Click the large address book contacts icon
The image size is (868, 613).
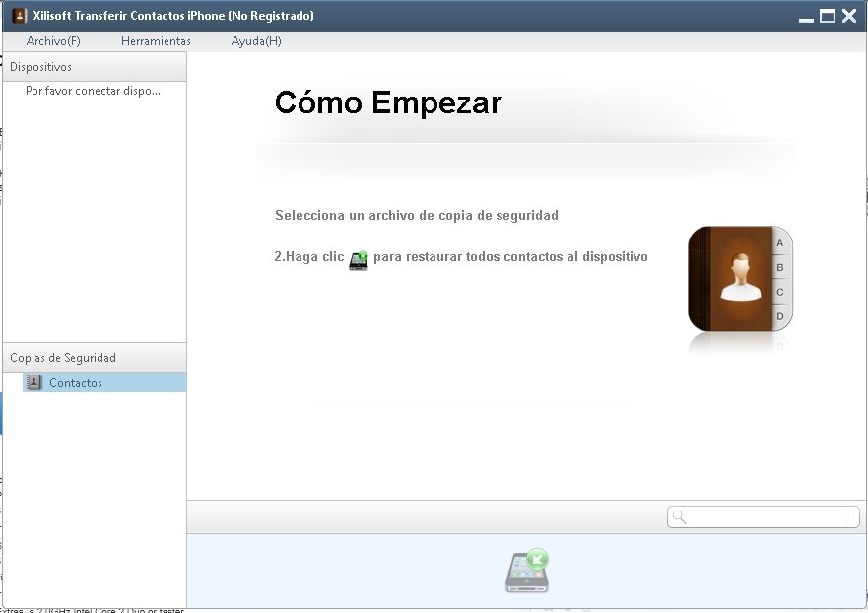point(740,279)
